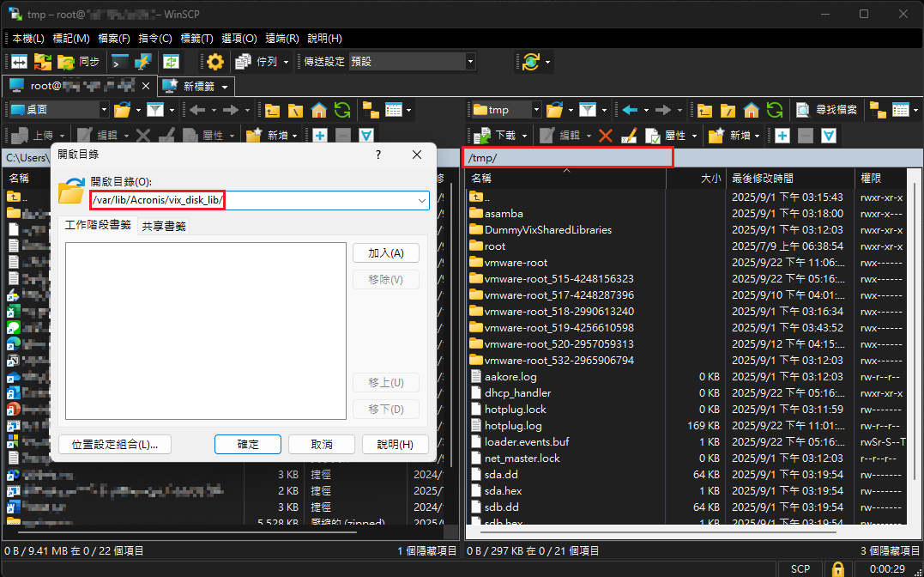Image resolution: width=924 pixels, height=577 pixels.
Task: Click the green keep-remote-up-to-date icon
Action: pos(171,61)
